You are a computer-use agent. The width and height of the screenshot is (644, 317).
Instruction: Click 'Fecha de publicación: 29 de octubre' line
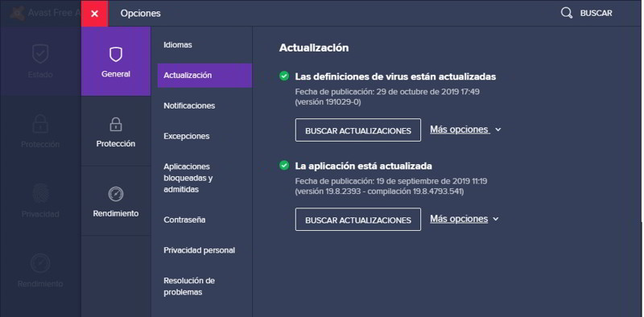(387, 92)
